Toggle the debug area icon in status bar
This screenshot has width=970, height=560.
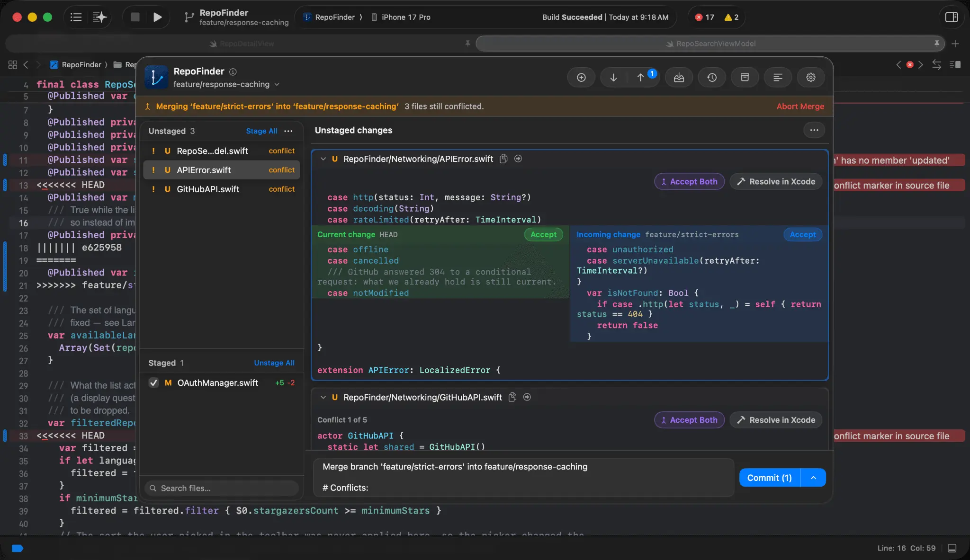[952, 548]
